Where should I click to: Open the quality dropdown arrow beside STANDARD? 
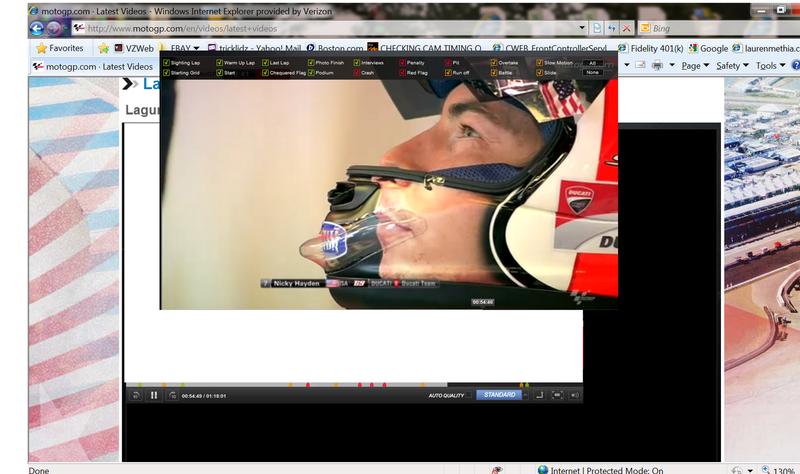tap(526, 395)
